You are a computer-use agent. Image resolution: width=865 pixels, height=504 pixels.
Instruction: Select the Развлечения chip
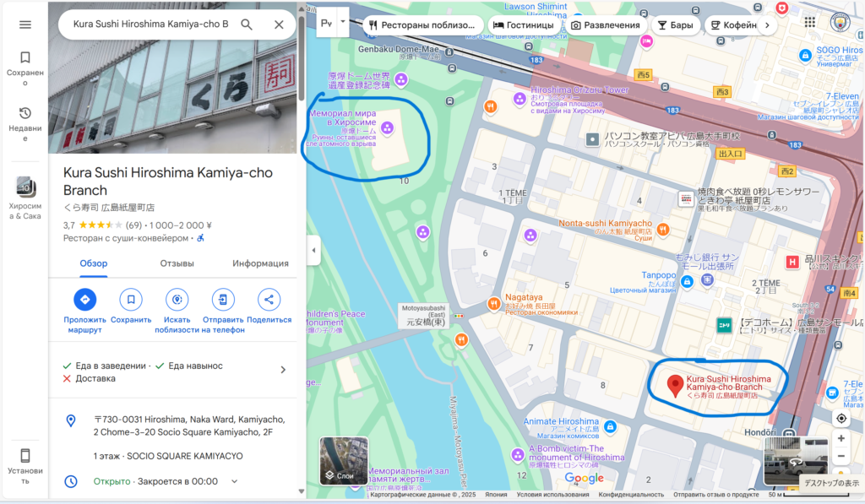[606, 24]
